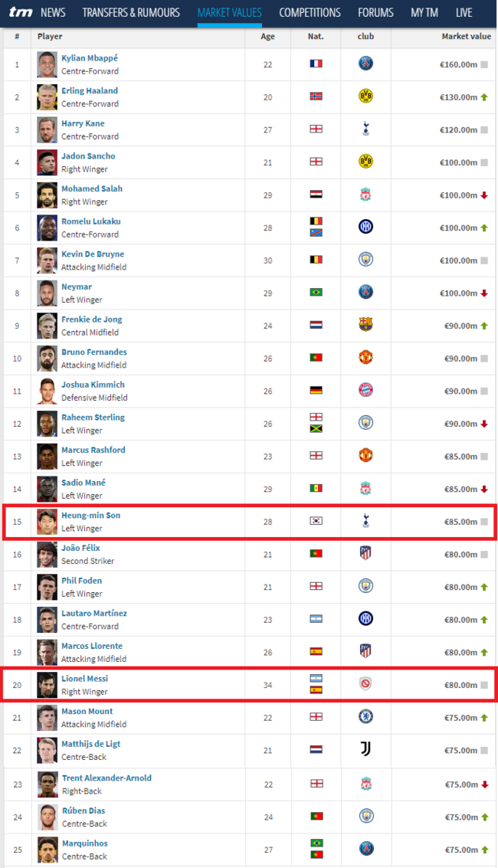Open the Transfers & Rumours menu
This screenshot has height=868, width=498.
[x=131, y=12]
